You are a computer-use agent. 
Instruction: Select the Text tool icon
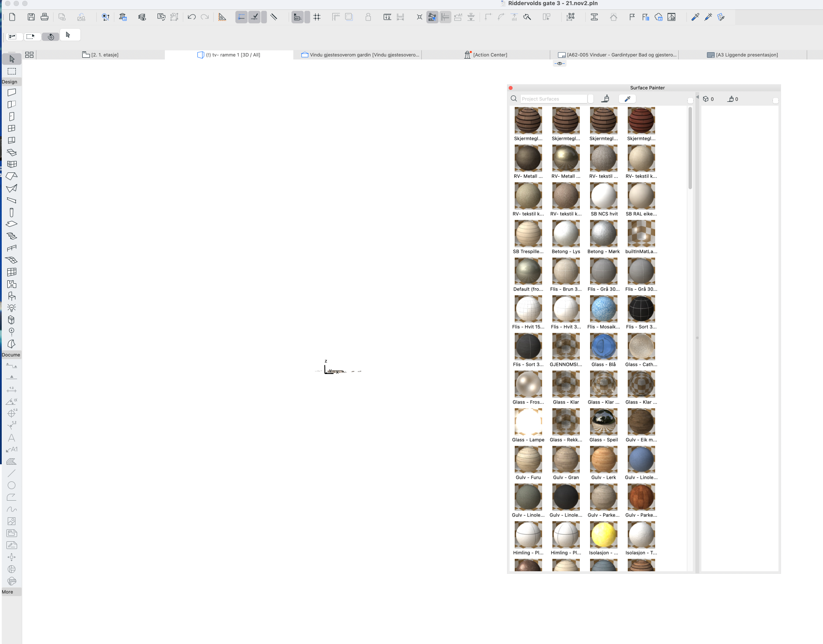point(12,438)
